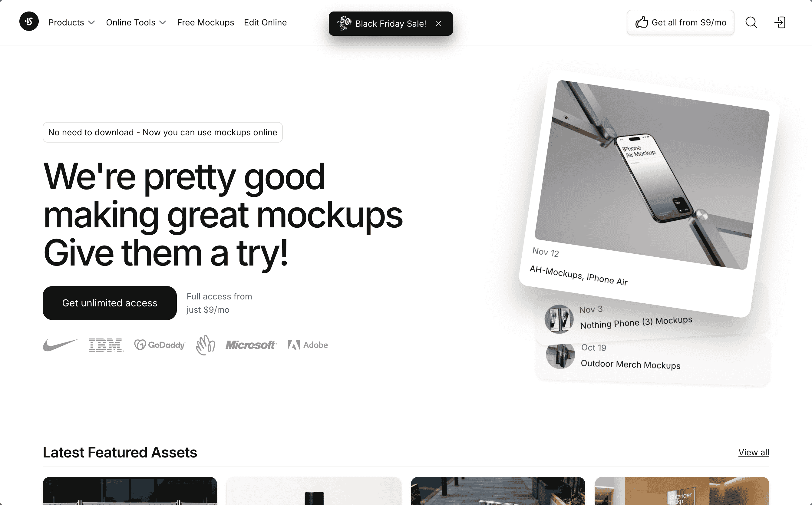
Task: Open the iPhone Air mockup card image
Action: coord(652,175)
